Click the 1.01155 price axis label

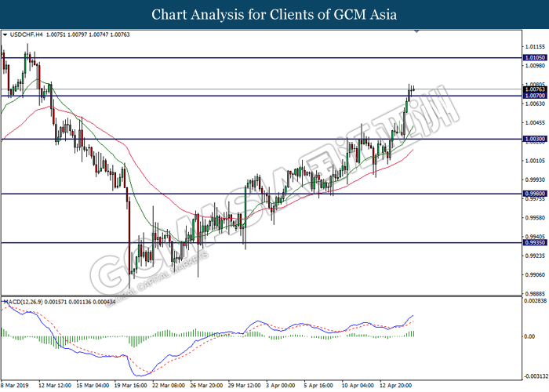[x=535, y=47]
